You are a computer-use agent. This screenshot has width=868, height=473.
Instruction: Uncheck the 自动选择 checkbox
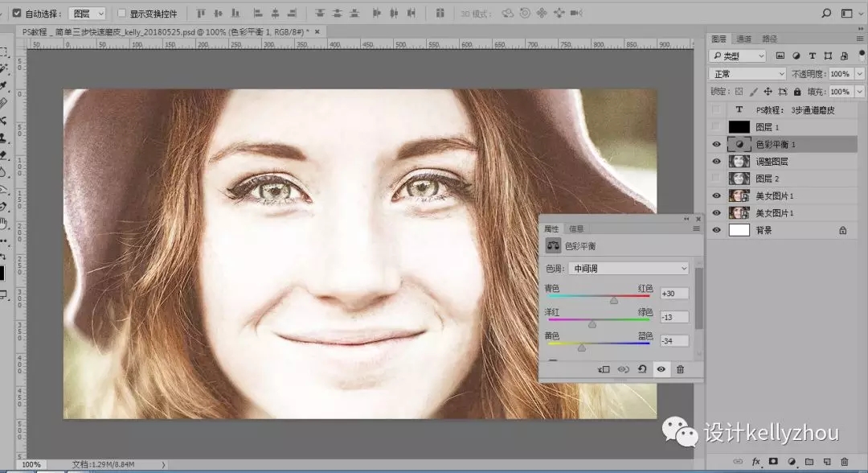pos(18,14)
